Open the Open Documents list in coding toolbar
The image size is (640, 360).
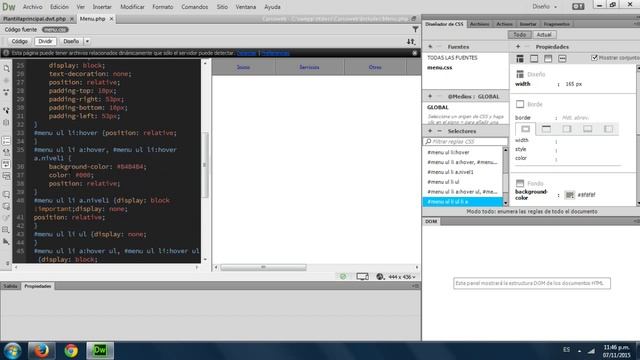6,69
